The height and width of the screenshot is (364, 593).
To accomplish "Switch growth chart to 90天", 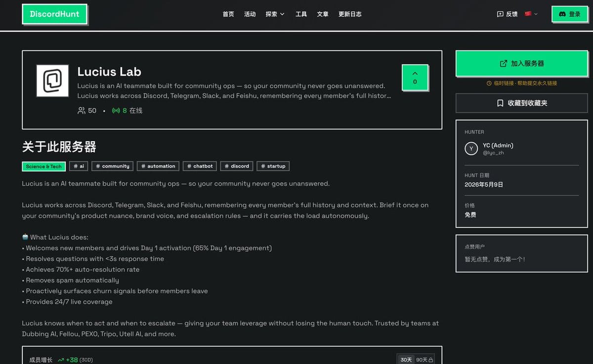I will pyautogui.click(x=424, y=360).
